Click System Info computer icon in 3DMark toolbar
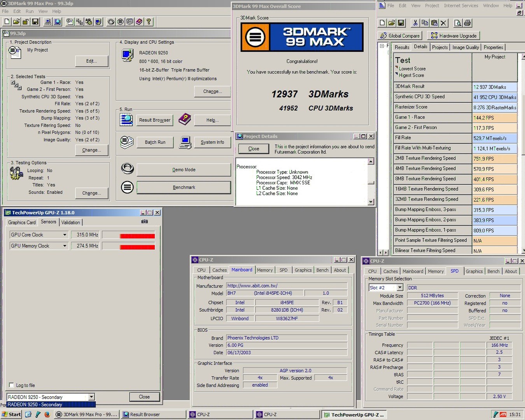Viewport: 525px width, 420px height. point(47,22)
